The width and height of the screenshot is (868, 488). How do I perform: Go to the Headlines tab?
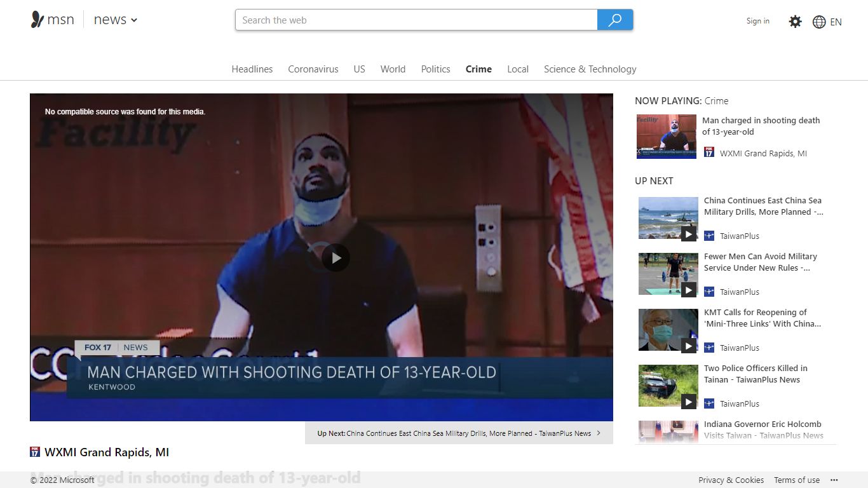click(252, 69)
